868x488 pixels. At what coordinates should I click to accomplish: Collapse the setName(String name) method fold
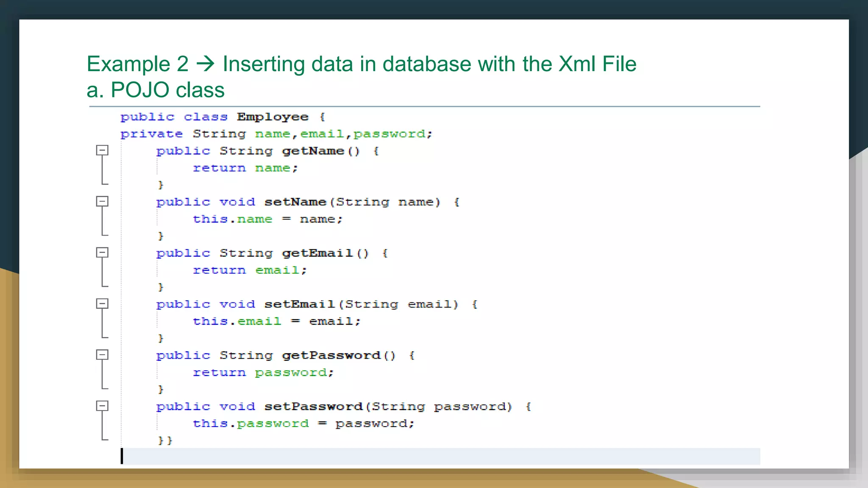(x=102, y=202)
